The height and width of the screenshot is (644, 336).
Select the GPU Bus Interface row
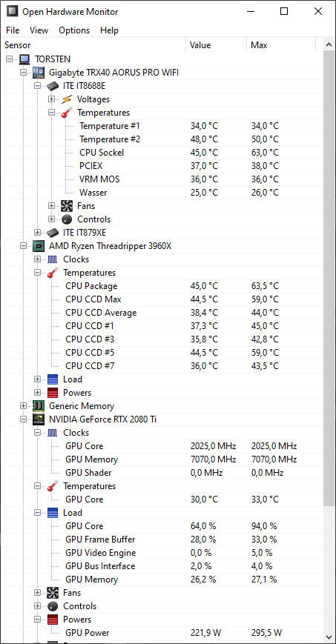coord(163,566)
